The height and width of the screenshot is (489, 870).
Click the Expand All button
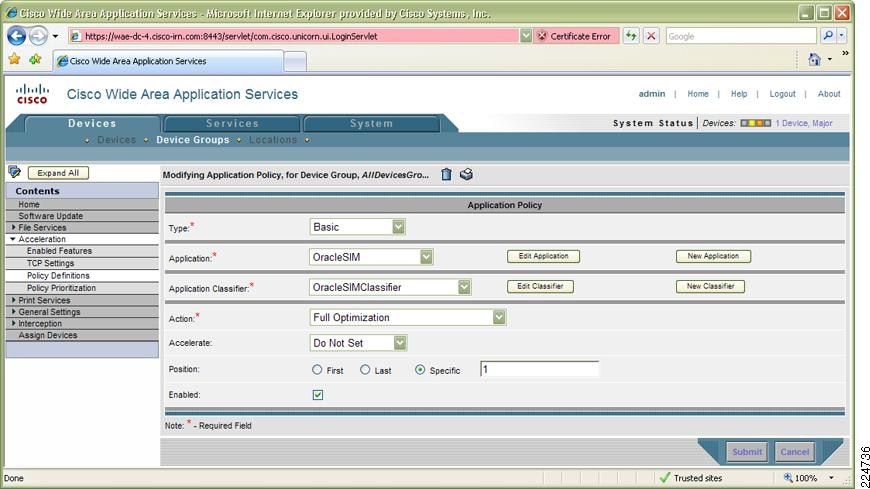[58, 173]
